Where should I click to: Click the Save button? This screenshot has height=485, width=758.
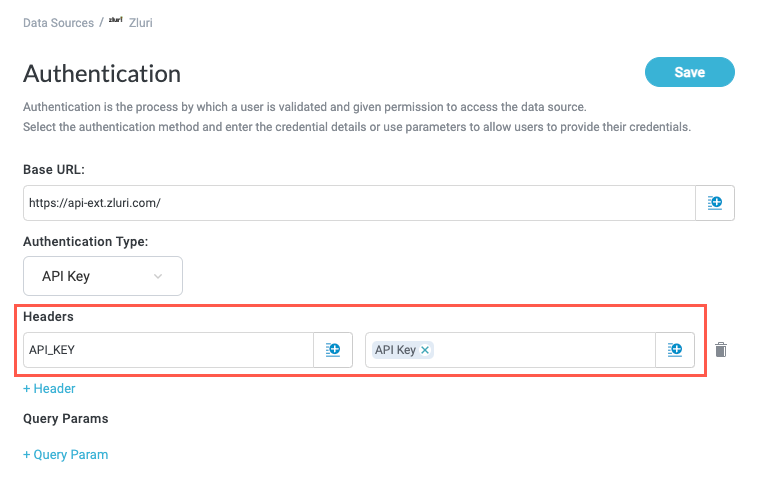(689, 72)
